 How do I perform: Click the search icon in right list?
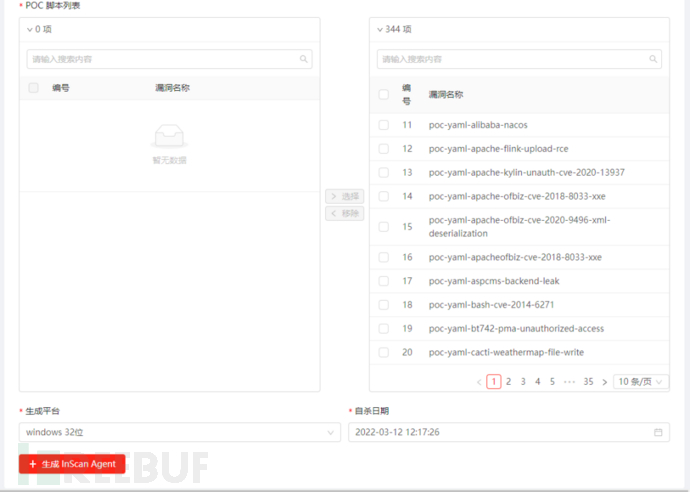point(653,59)
